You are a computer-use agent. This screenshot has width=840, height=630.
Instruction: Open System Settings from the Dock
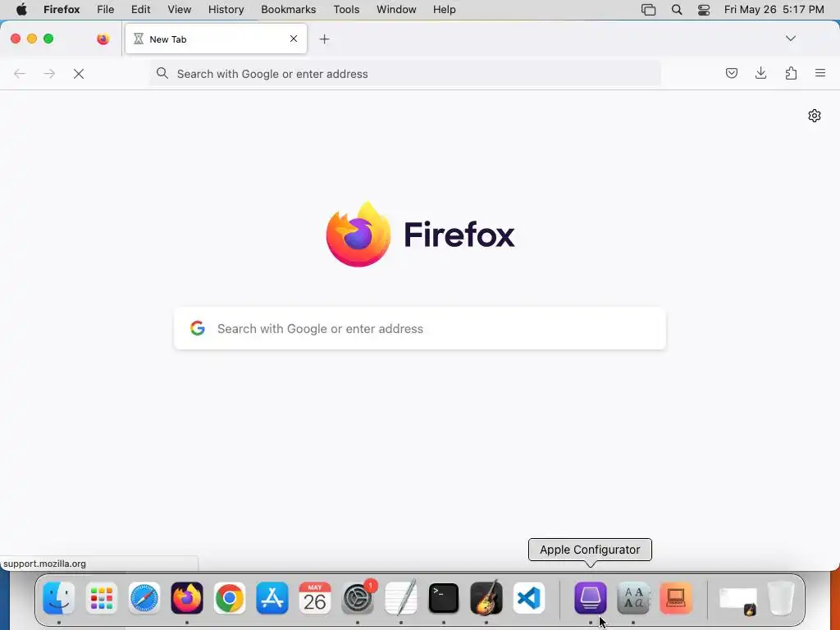pyautogui.click(x=358, y=598)
